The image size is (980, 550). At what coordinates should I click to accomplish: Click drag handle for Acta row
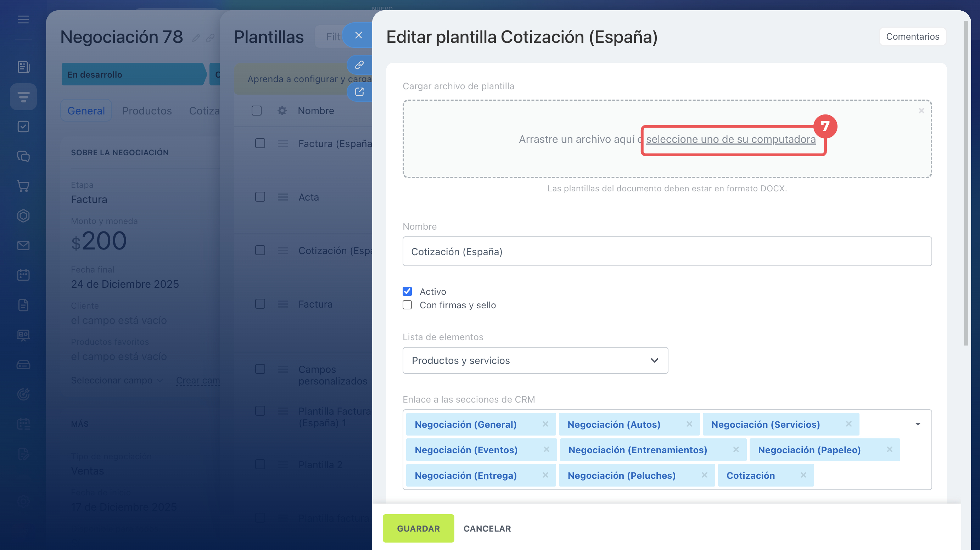coord(282,197)
